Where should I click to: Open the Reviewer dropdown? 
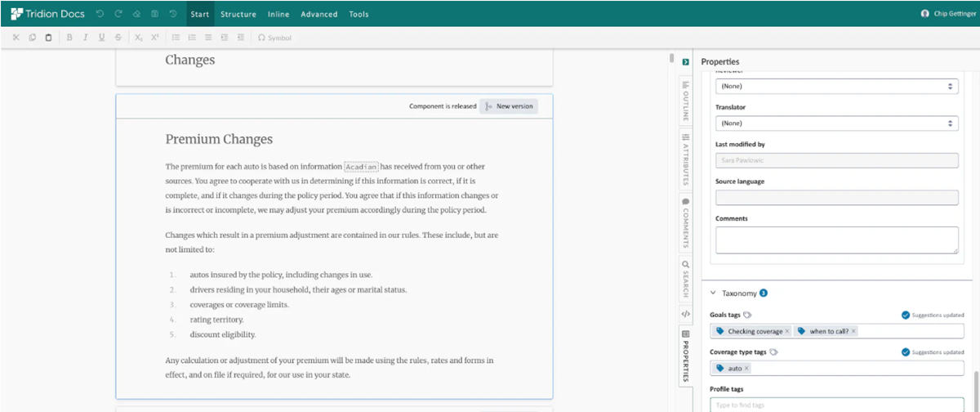[836, 86]
